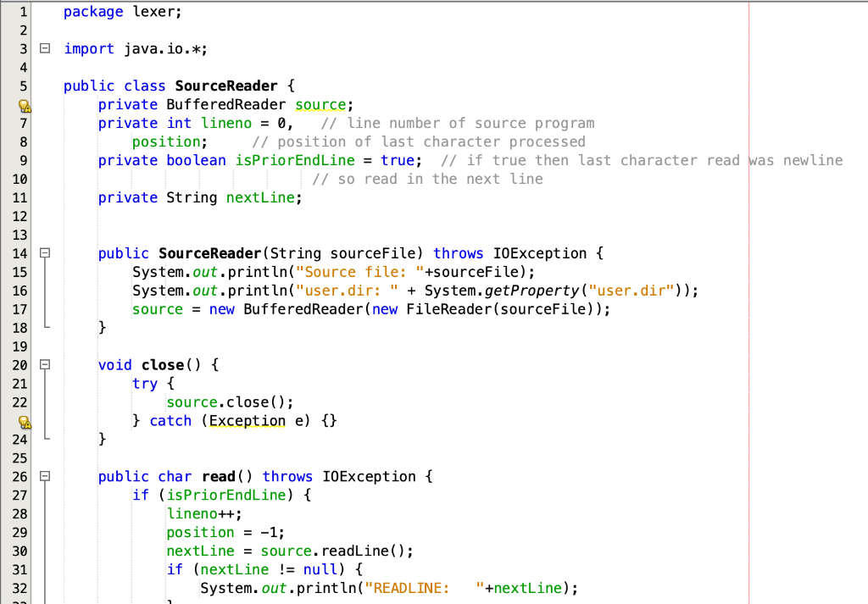This screenshot has width=868, height=604.
Task: Collapse the close() method code fold
Action: click(45, 364)
